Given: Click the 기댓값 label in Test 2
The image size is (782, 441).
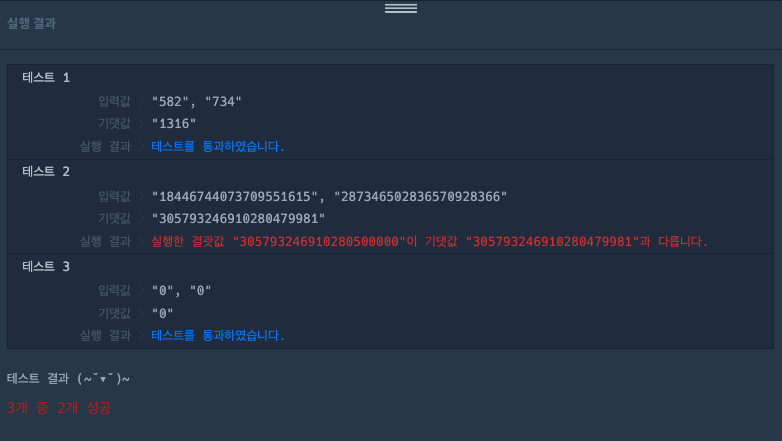Looking at the screenshot, I should point(114,219).
